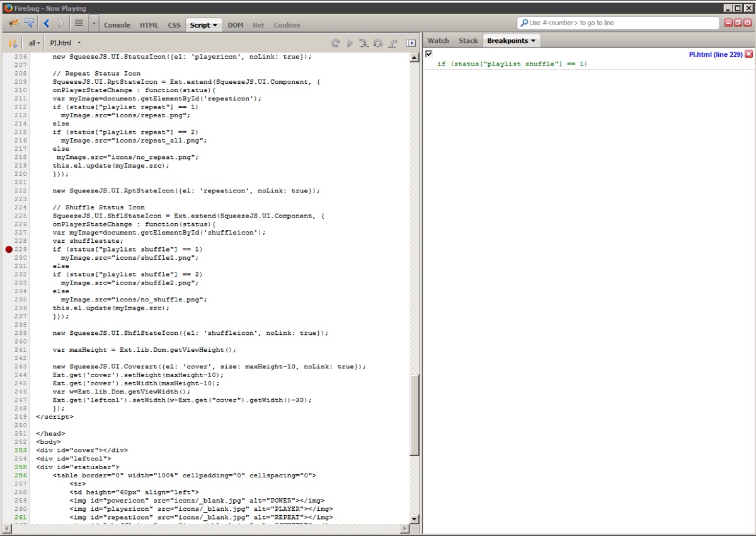
Task: Click line number 230 in the gutter
Action: pyautogui.click(x=21, y=258)
